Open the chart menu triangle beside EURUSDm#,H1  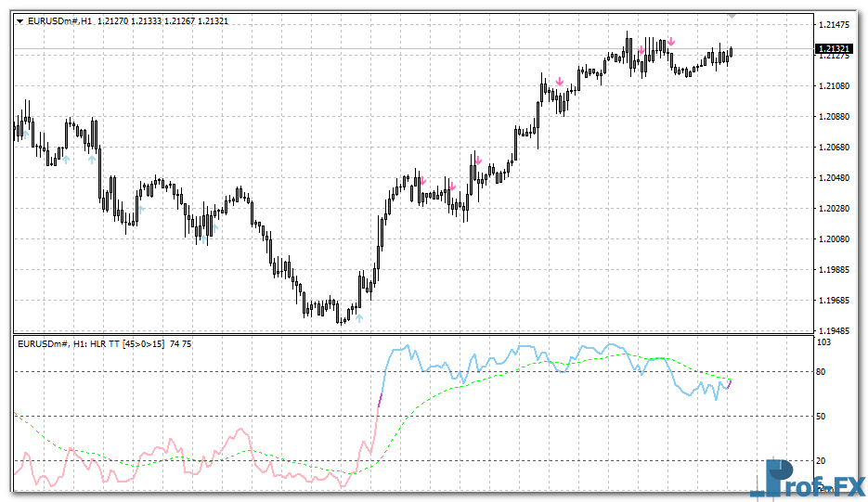tap(20, 20)
